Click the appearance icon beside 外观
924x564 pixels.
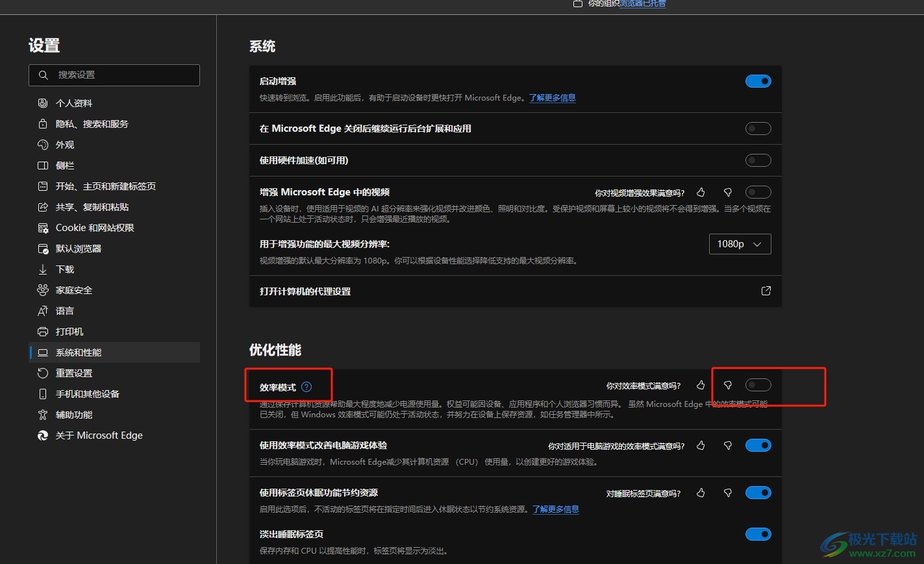(x=43, y=145)
